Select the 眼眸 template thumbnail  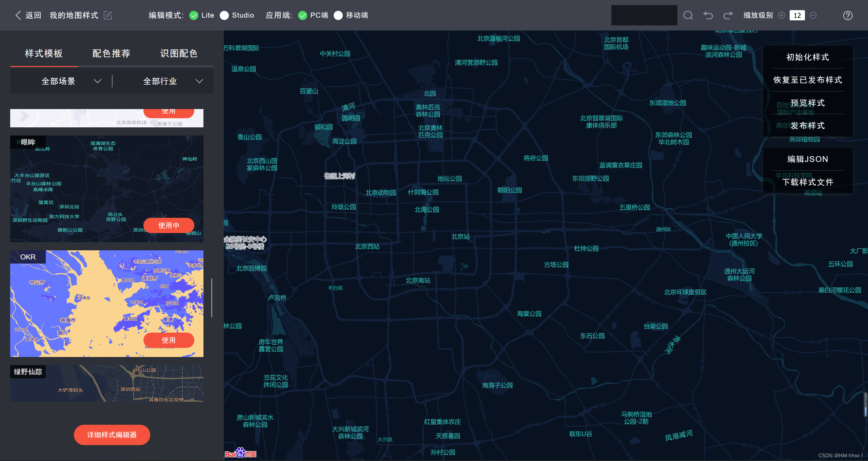(x=107, y=189)
